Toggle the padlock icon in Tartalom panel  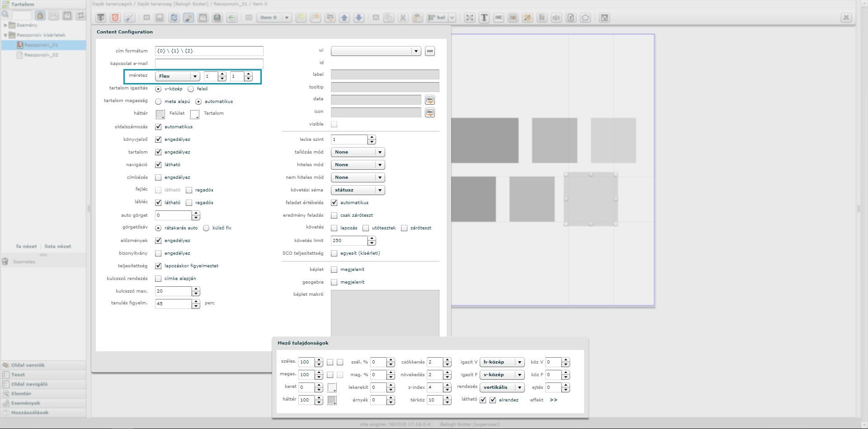point(40,15)
